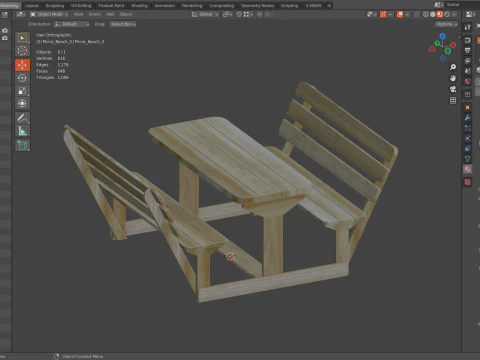Viewport: 480px width, 360px height.
Task: Open the Global transform orientation dropdown
Action: coord(205,14)
